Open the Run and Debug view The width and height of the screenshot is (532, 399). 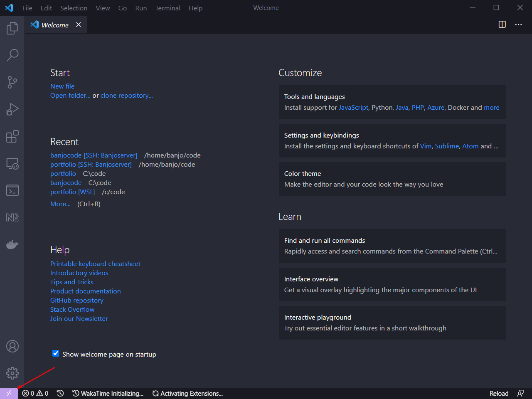12,109
